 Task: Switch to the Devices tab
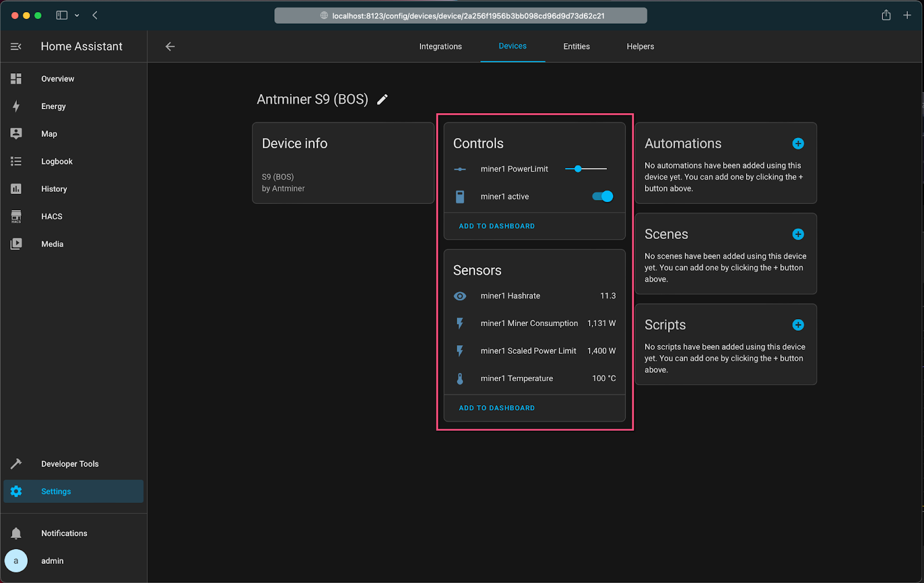pyautogui.click(x=512, y=46)
